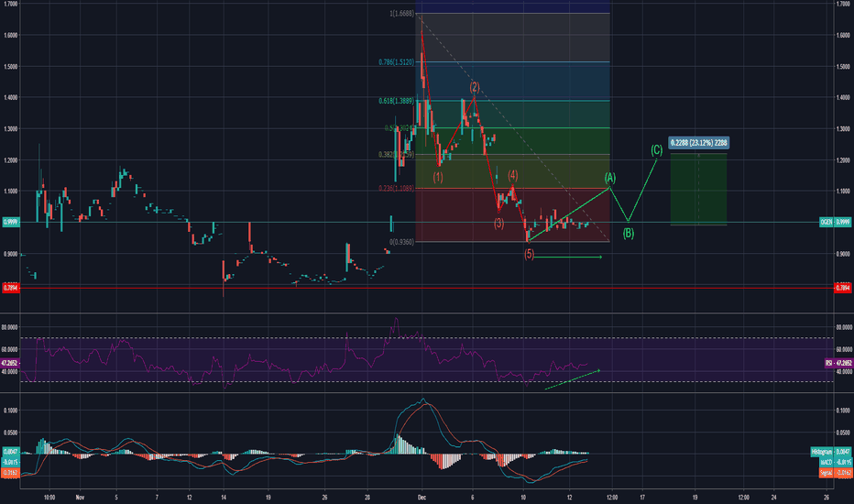Click the 24 date label on time axis
The width and height of the screenshot is (854, 504).
coord(774,498)
